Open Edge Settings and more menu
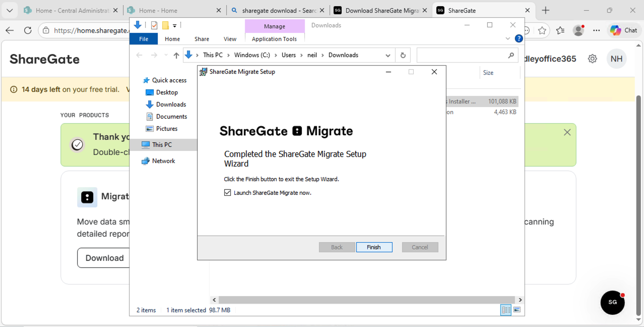 [x=597, y=30]
